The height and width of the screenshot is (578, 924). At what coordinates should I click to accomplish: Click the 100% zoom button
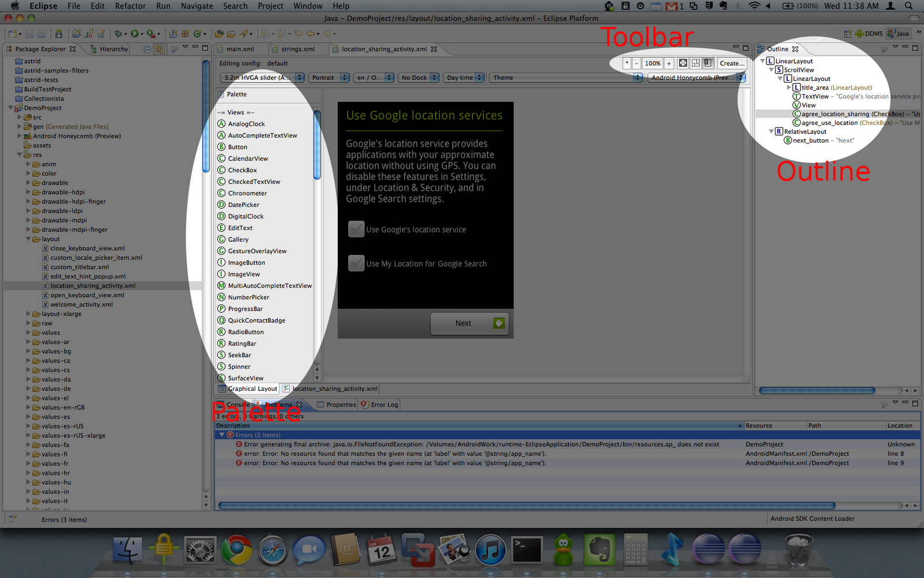click(x=653, y=64)
